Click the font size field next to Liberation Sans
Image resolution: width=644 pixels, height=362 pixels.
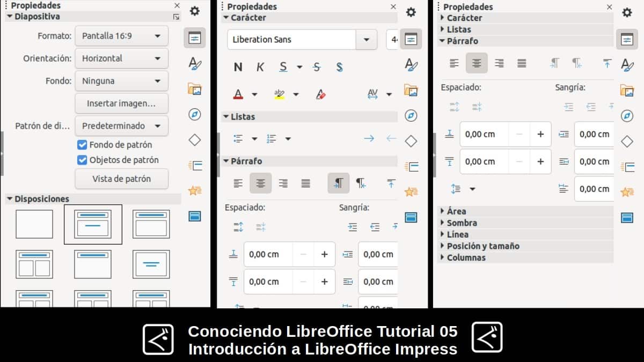coord(392,40)
